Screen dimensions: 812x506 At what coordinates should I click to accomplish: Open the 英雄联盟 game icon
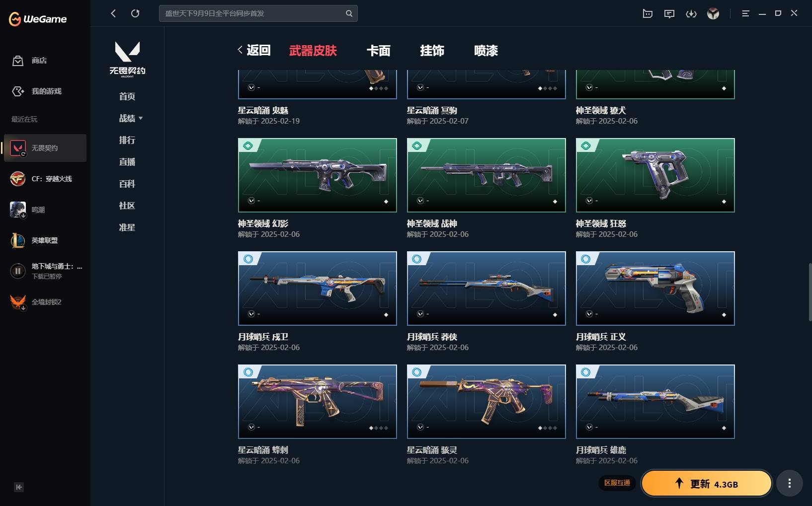pos(18,240)
